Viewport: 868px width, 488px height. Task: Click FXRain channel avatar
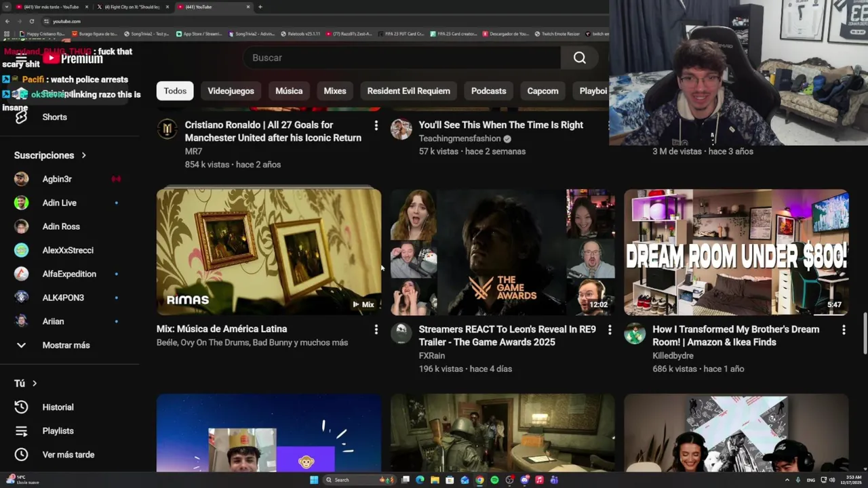coord(401,333)
